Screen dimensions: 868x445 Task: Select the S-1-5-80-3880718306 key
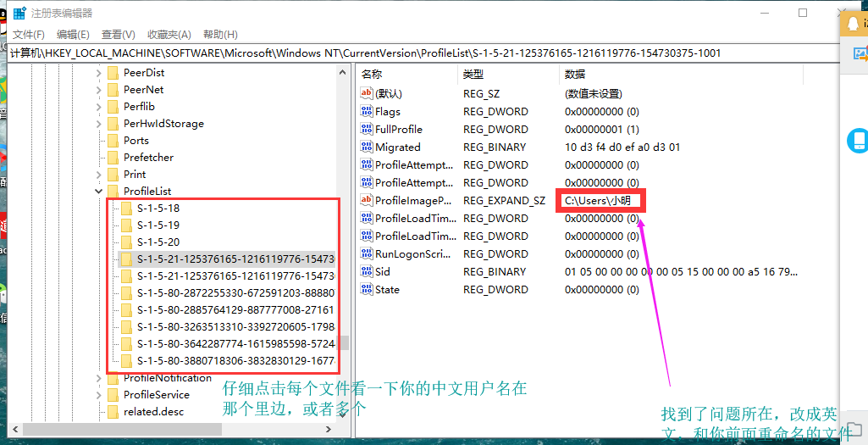(235, 361)
